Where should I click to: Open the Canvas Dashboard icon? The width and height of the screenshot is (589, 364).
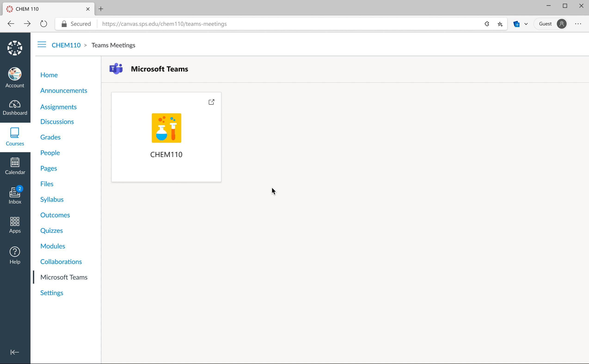(x=15, y=108)
